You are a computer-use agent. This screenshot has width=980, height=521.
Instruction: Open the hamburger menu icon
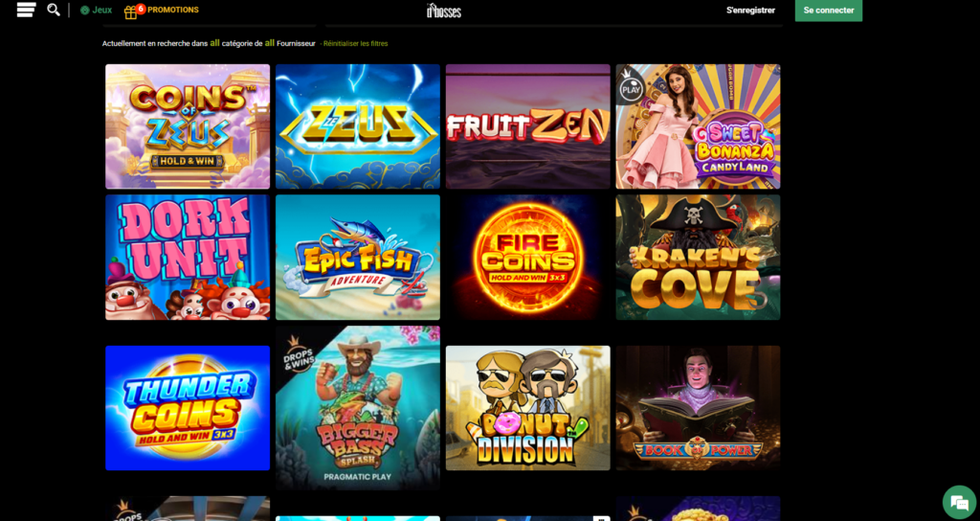[26, 10]
